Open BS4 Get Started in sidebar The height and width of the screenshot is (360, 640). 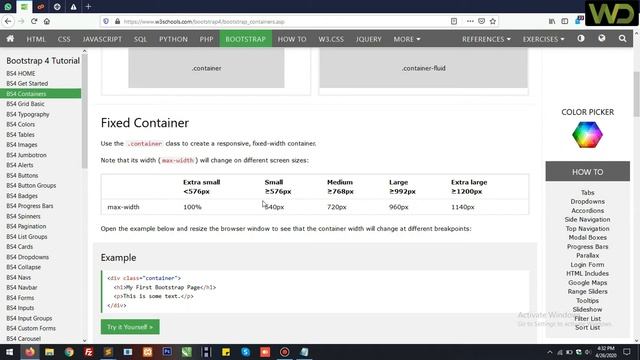pos(27,83)
